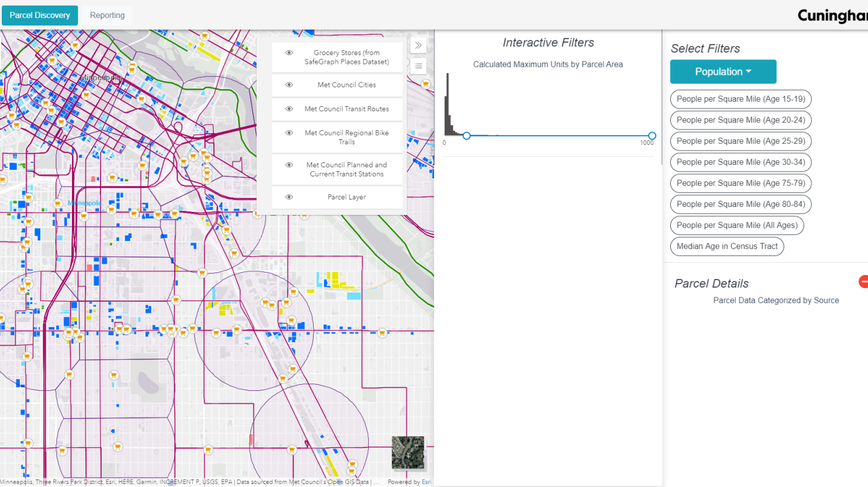This screenshot has height=487, width=868.
Task: Select the Met Council Cities layer row
Action: [338, 85]
